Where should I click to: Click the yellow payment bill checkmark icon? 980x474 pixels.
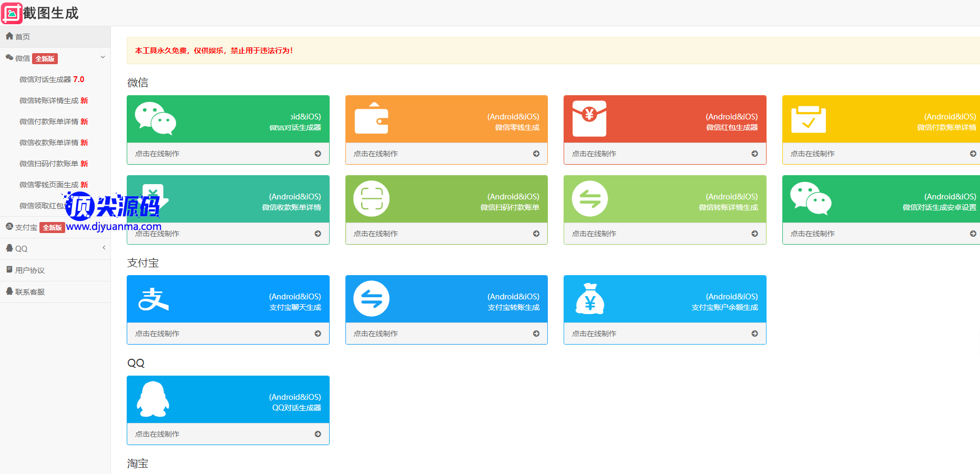point(808,119)
